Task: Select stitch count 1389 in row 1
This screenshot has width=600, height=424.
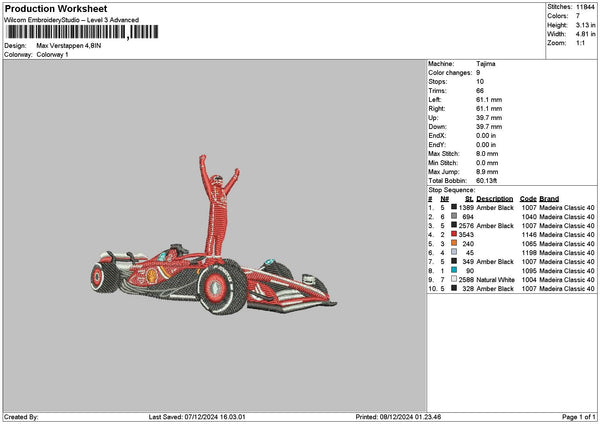Action: [x=466, y=208]
